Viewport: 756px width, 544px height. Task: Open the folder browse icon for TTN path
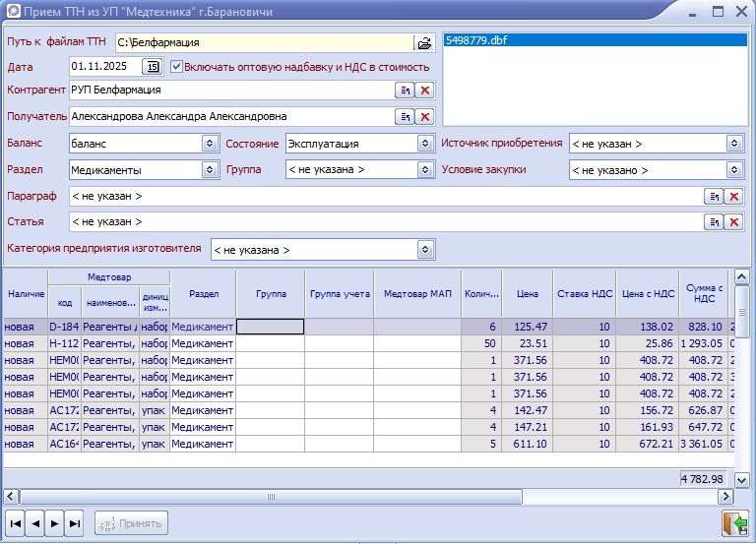pyautogui.click(x=424, y=43)
